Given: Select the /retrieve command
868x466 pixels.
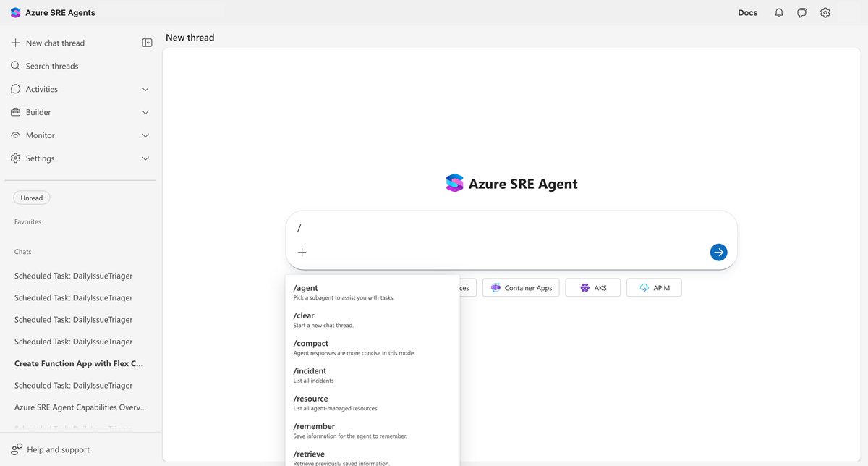Looking at the screenshot, I should point(373,457).
